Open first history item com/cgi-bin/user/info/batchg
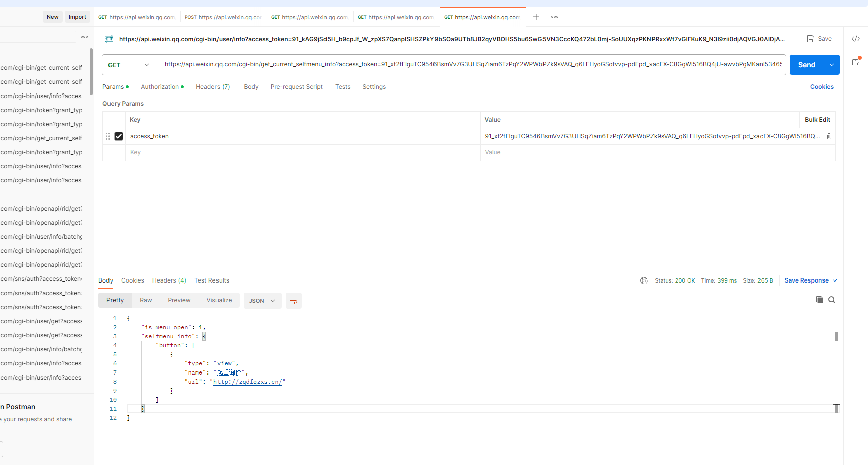 (41, 237)
